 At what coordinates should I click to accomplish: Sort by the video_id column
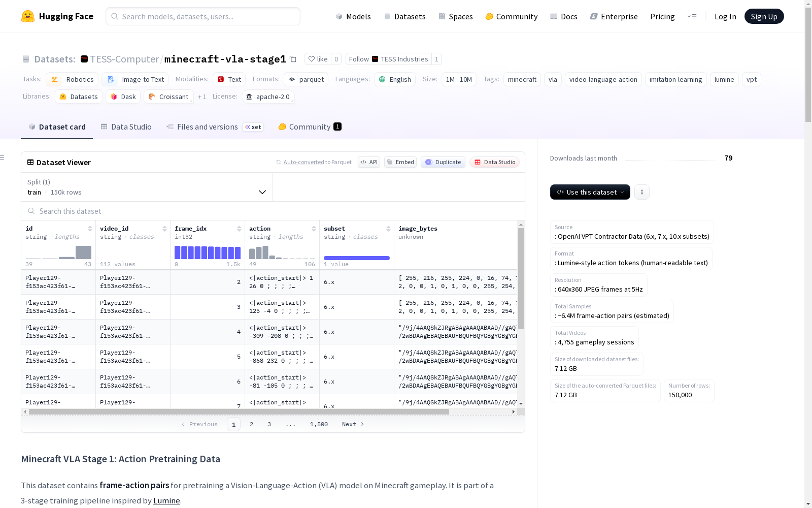164,229
